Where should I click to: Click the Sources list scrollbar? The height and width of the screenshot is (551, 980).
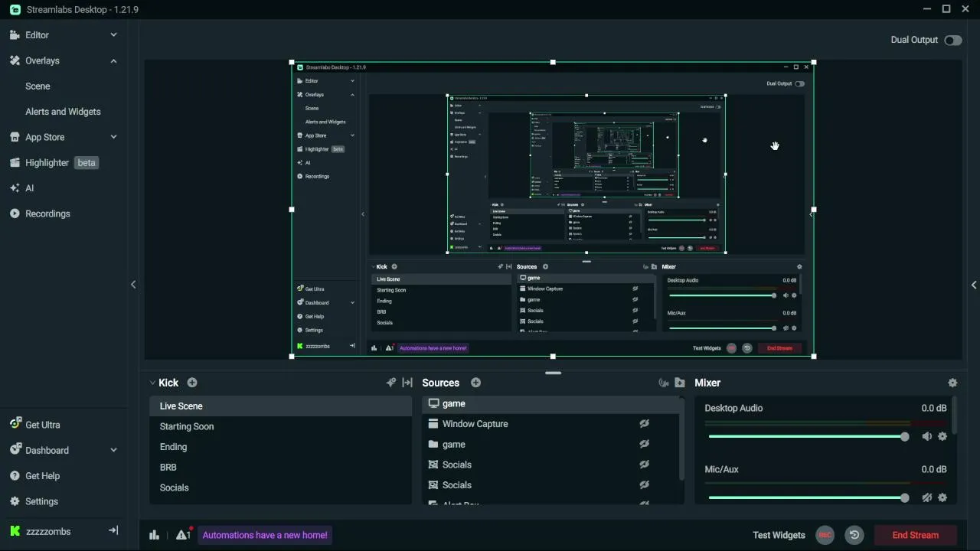tap(681, 440)
